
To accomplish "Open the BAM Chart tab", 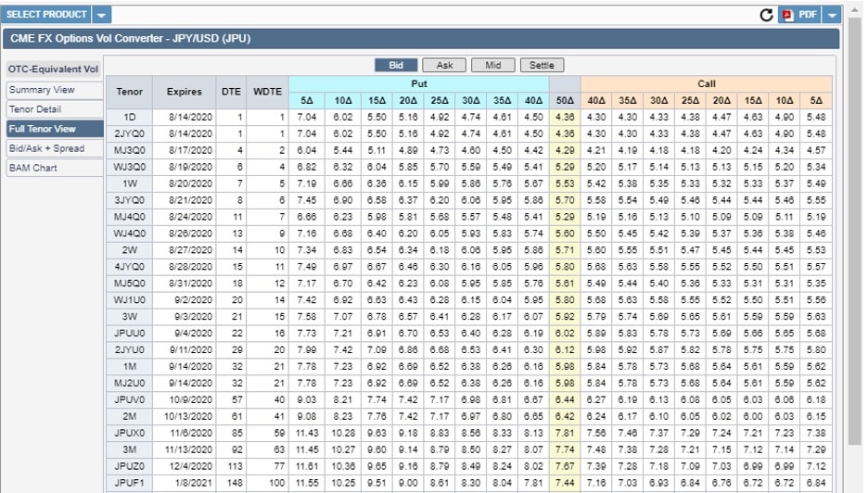I will pos(52,168).
